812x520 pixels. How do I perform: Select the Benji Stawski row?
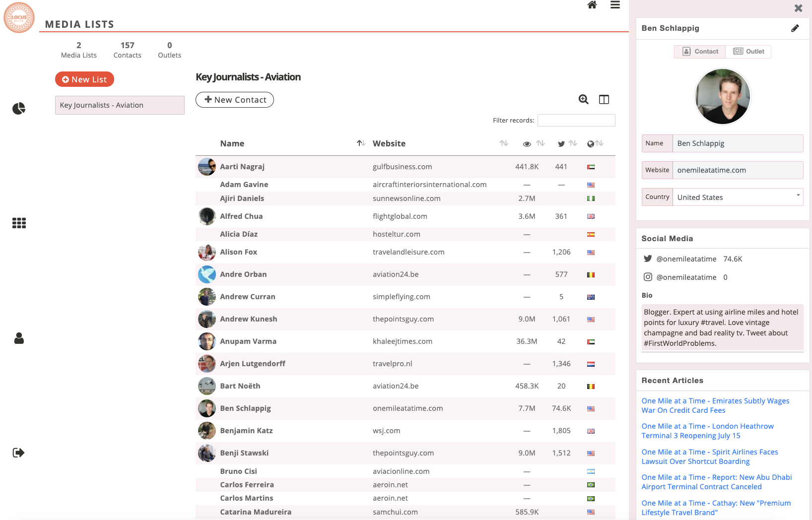coord(406,453)
